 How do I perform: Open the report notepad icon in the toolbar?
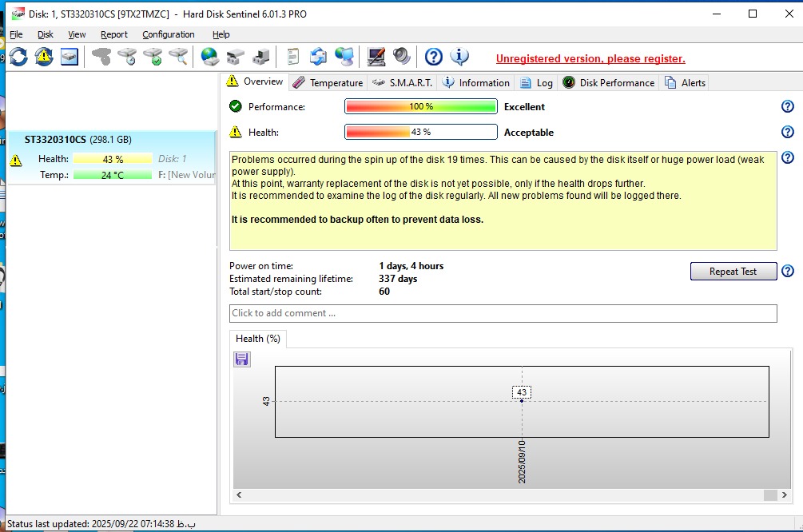pos(292,57)
